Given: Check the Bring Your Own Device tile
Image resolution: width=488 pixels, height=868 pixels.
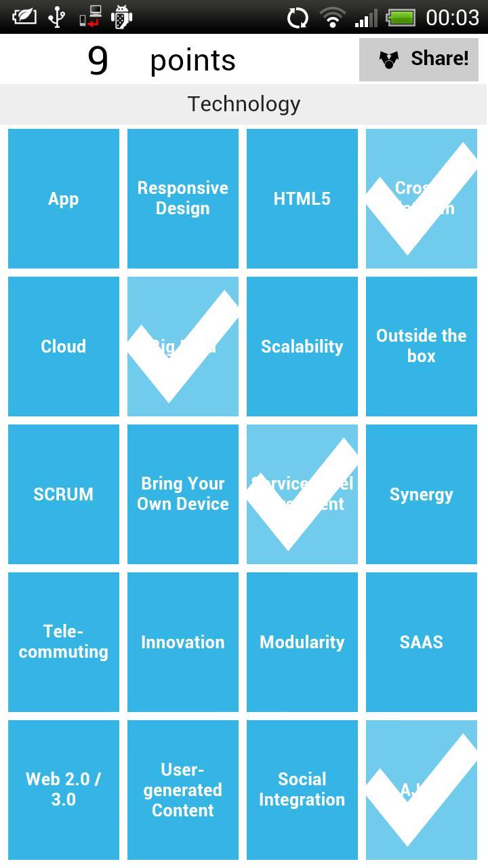Looking at the screenshot, I should click(x=182, y=494).
